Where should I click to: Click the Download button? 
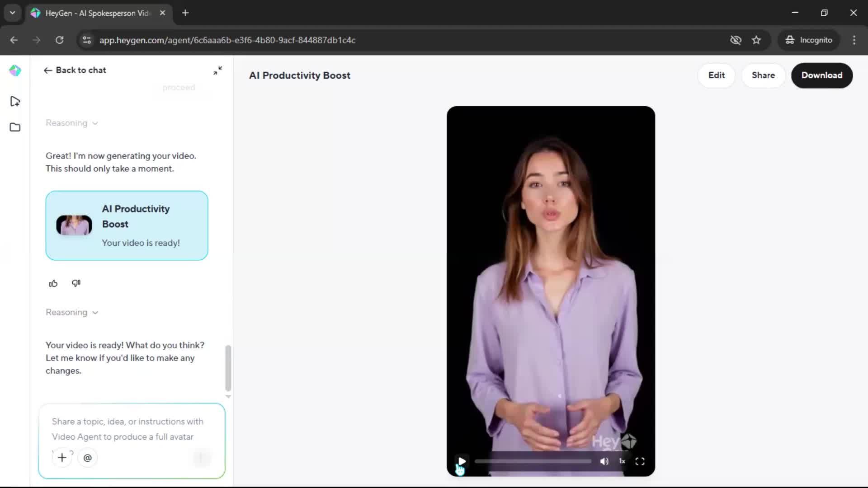tap(821, 75)
